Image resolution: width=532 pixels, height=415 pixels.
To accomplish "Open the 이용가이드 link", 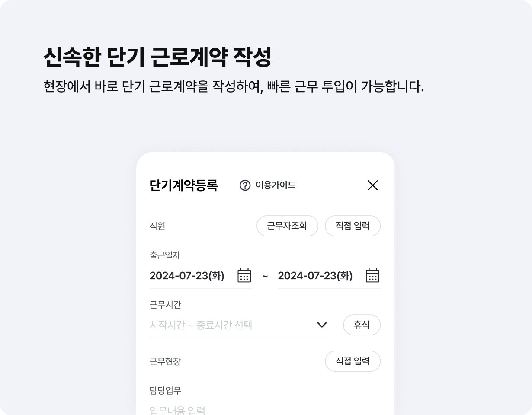I will click(276, 185).
